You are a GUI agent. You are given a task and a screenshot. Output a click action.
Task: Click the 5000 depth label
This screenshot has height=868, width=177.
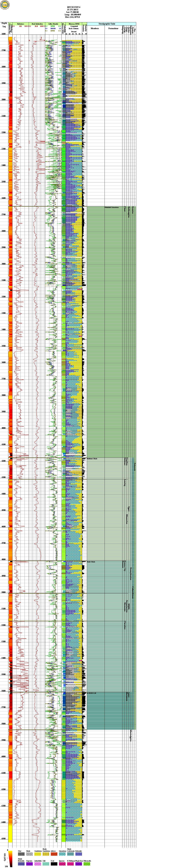click(x=3, y=592)
